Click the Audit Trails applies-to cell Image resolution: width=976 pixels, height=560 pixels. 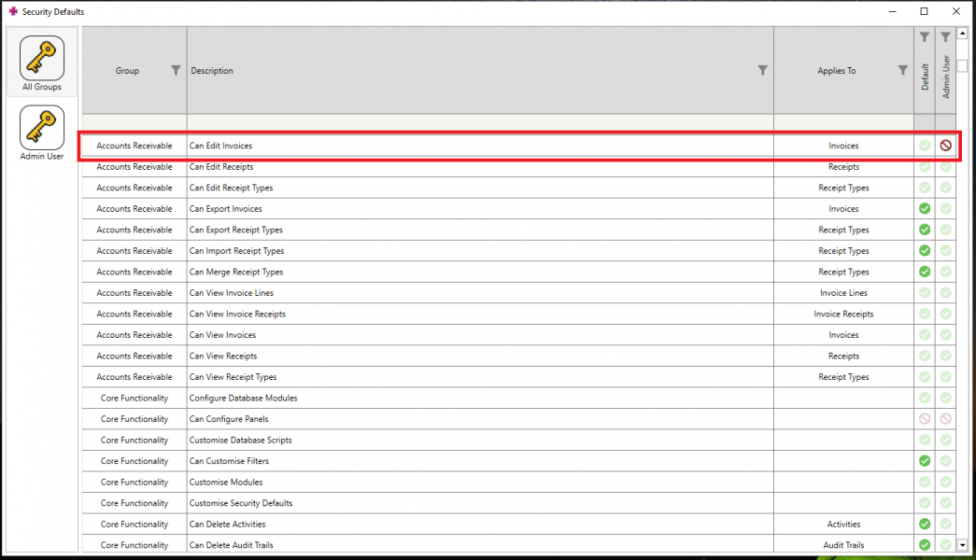point(843,545)
